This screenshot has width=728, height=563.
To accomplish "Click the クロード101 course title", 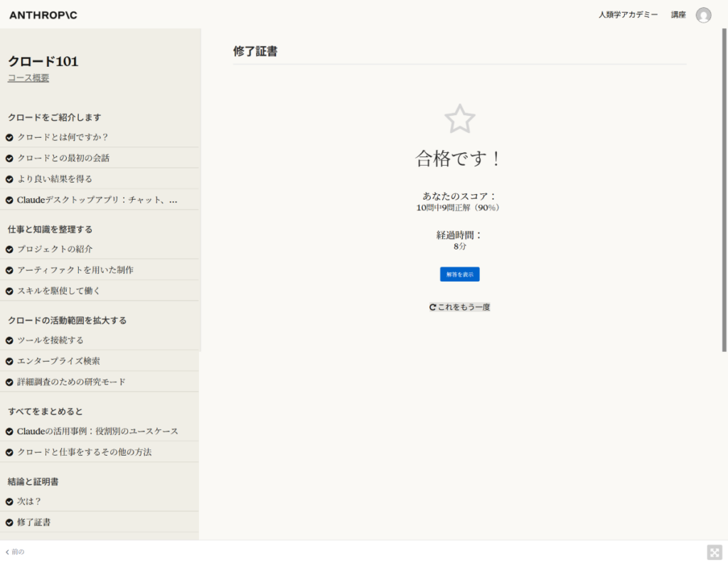I will point(43,61).
